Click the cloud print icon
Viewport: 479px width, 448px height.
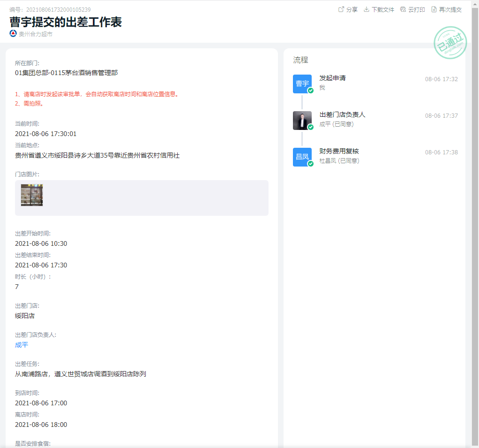pos(403,9)
